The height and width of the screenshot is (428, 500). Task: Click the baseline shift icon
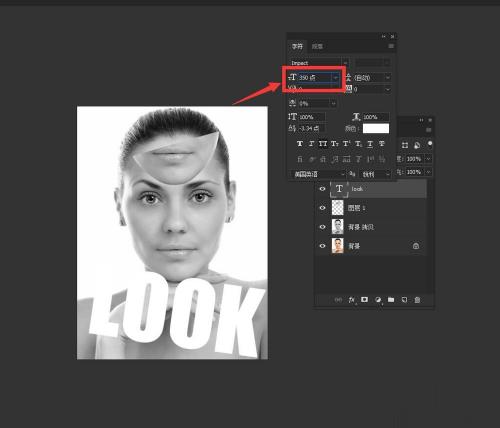click(292, 128)
